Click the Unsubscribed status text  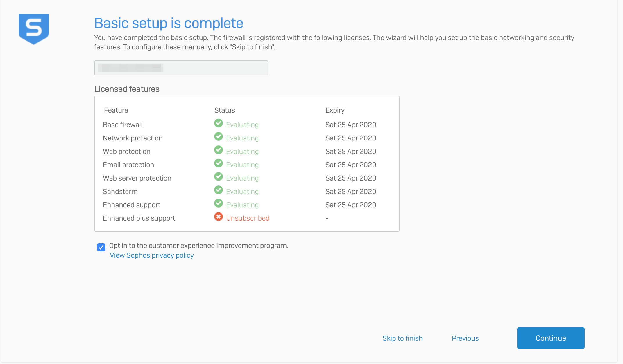pos(248,218)
